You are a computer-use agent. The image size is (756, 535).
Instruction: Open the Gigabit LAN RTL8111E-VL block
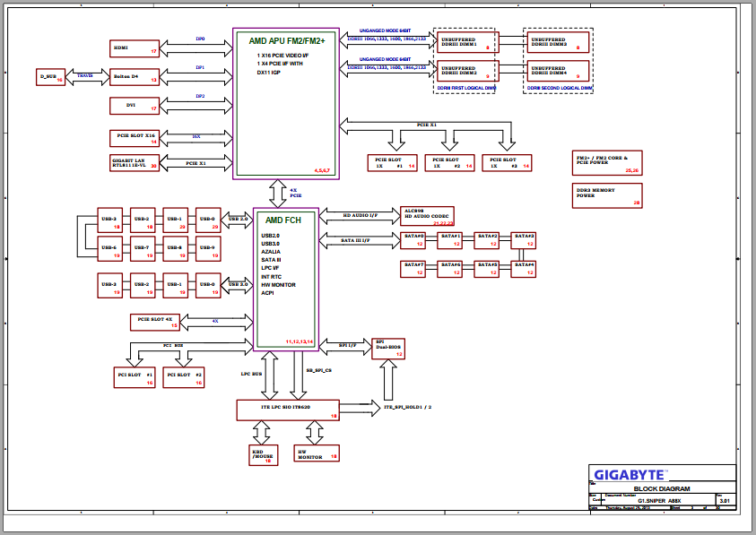(134, 163)
